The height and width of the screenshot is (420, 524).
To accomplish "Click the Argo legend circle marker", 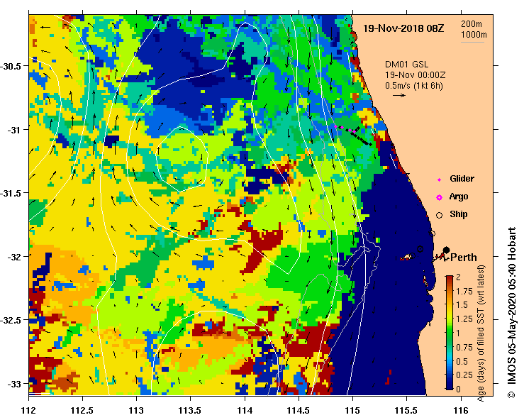I will click(x=439, y=198).
